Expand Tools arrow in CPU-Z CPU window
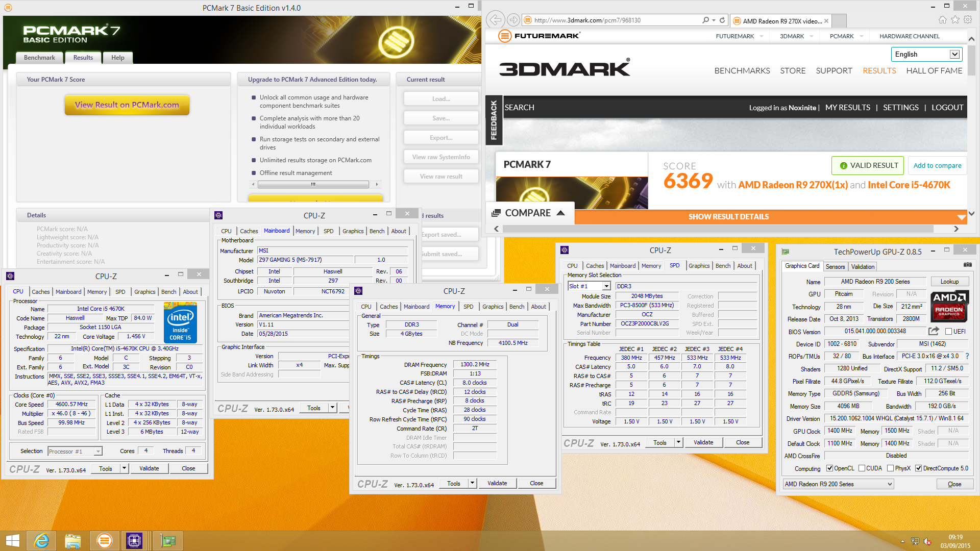This screenshot has height=551, width=980. tap(124, 468)
